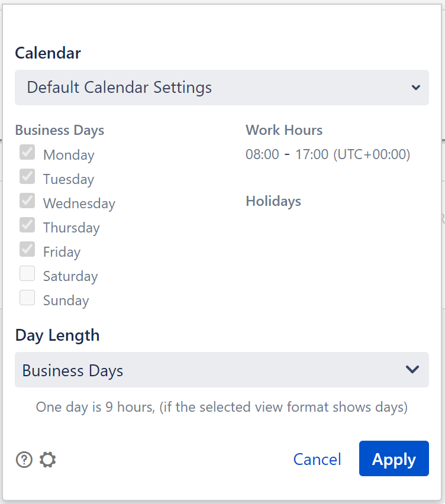Screen dimensions: 445x504
Task: Toggle the Wednesday checkbox
Action: (x=27, y=201)
